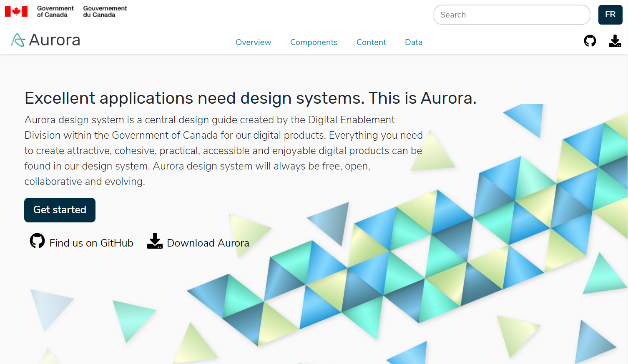The image size is (628, 364).
Task: Open the Overview menu item
Action: pos(253,42)
